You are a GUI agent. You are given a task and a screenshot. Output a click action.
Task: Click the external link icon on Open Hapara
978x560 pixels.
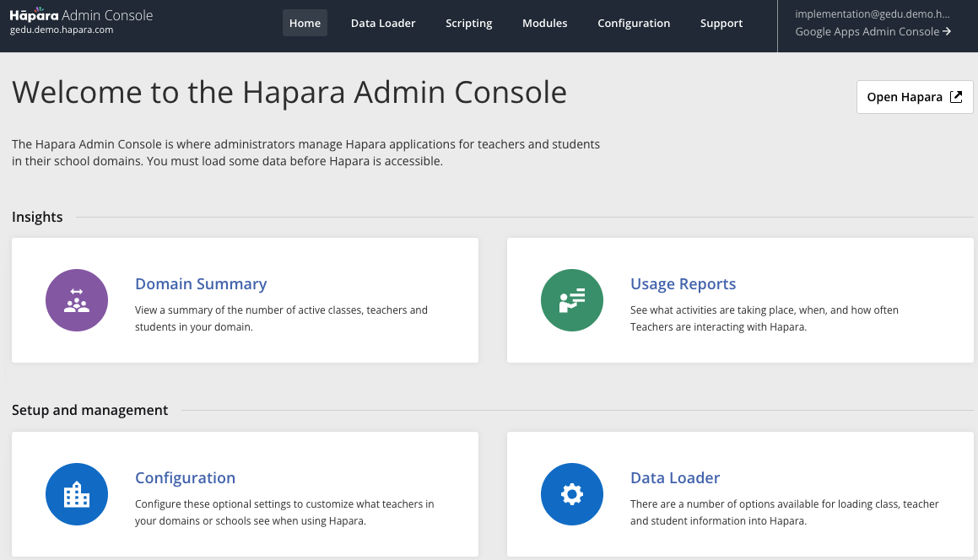956,97
